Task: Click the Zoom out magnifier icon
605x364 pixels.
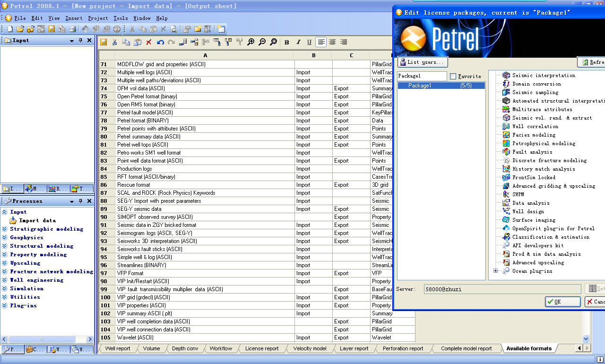Action: pyautogui.click(x=262, y=42)
